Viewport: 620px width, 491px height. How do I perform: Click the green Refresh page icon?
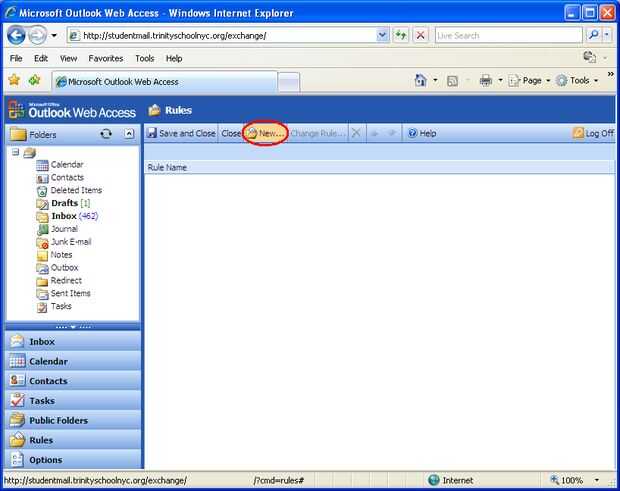click(x=401, y=36)
